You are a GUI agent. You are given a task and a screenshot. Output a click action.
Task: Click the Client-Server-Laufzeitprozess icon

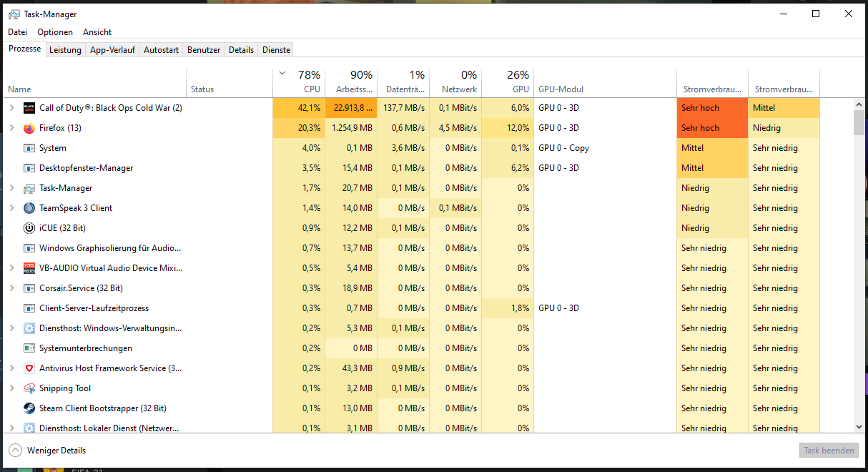point(29,308)
